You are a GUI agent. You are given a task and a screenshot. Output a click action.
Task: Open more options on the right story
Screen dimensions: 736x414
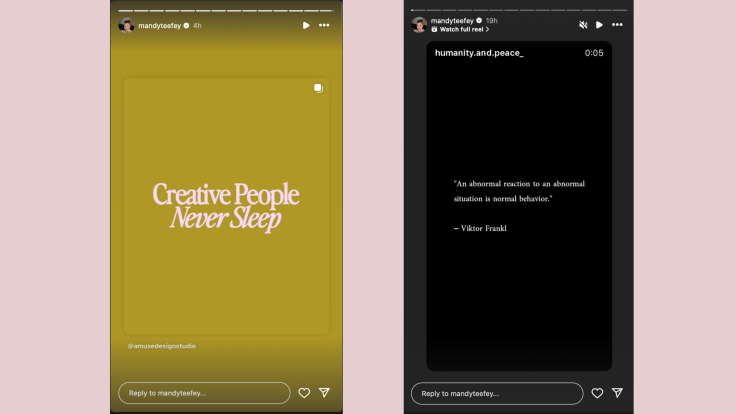[x=617, y=25]
